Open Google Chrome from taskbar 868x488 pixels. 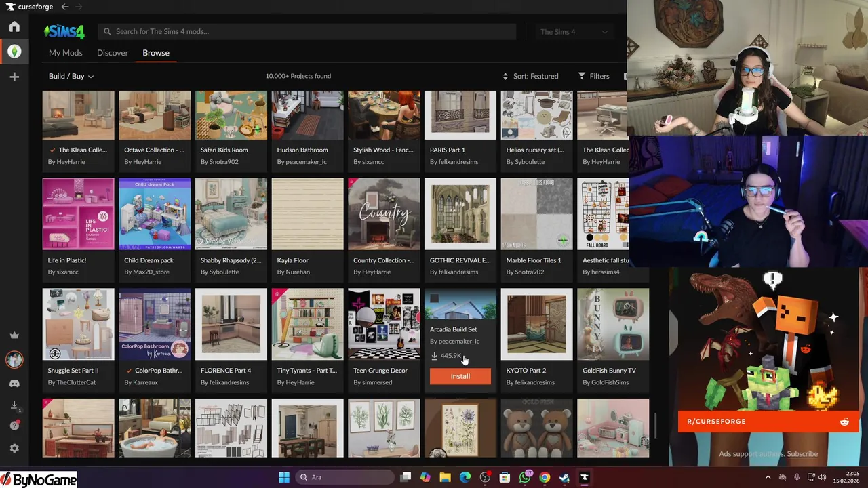click(545, 477)
